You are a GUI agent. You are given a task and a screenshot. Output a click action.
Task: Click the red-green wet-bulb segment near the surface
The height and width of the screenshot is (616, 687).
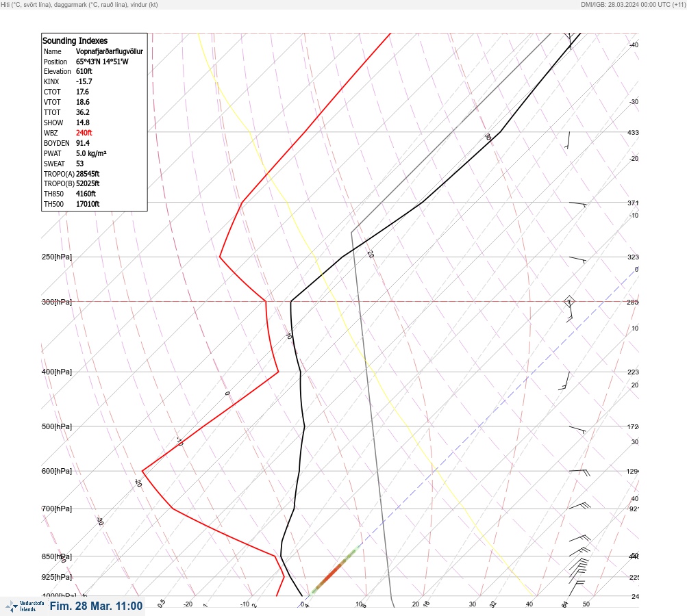tap(335, 570)
